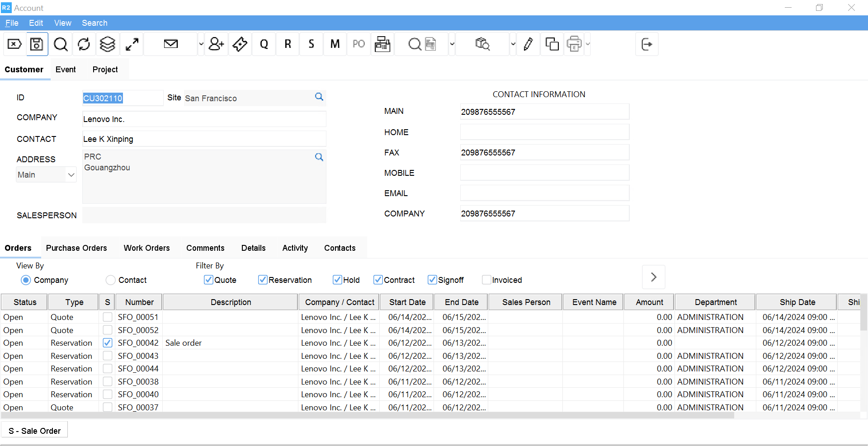Uncheck the Quote filter checkbox
This screenshot has height=446, width=868.
coord(208,280)
